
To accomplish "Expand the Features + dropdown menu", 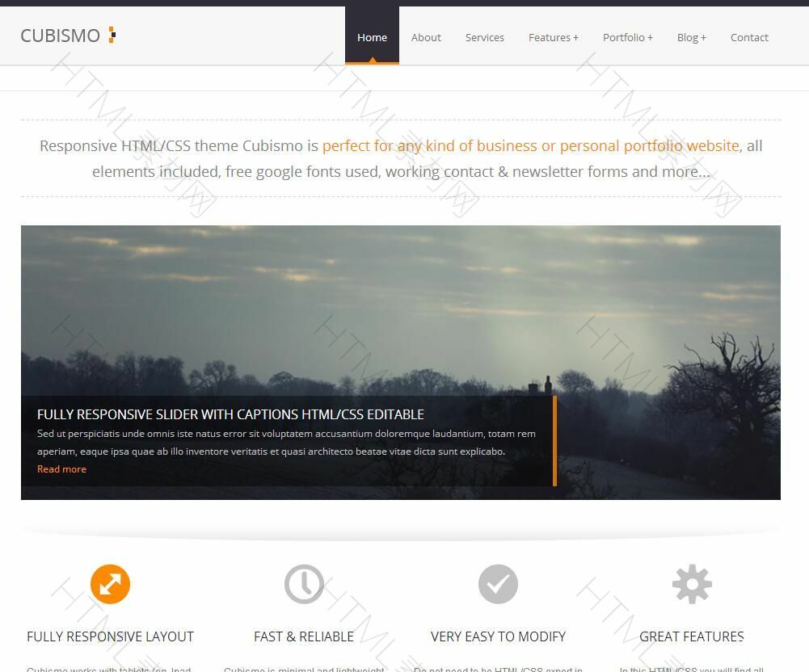I will pyautogui.click(x=553, y=37).
